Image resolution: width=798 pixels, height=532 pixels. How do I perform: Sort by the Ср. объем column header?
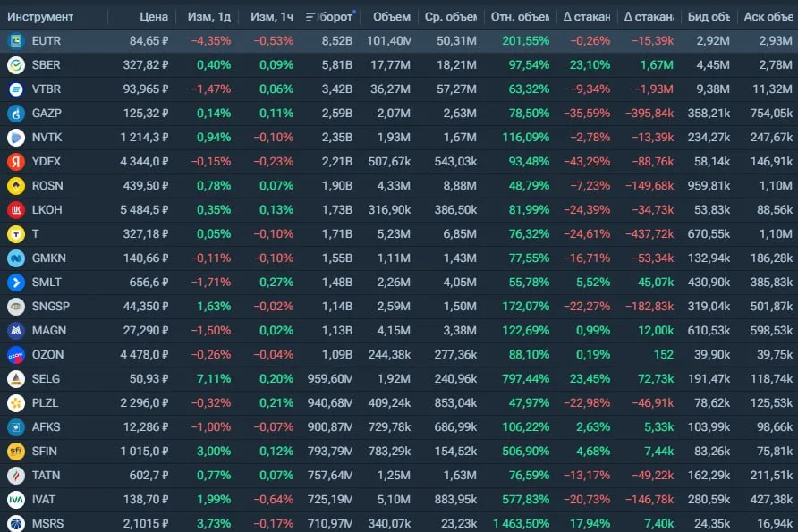click(450, 17)
